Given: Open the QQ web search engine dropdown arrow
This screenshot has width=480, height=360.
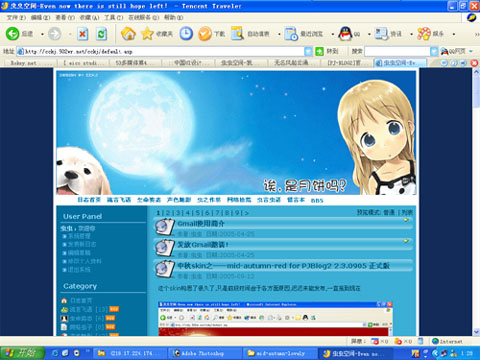Looking at the screenshot, I should 471,51.
